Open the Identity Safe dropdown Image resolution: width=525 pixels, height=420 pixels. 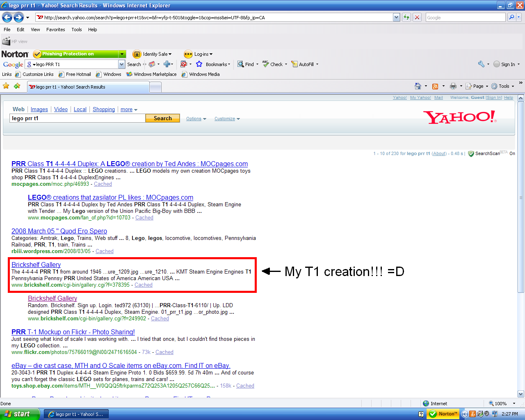click(152, 54)
